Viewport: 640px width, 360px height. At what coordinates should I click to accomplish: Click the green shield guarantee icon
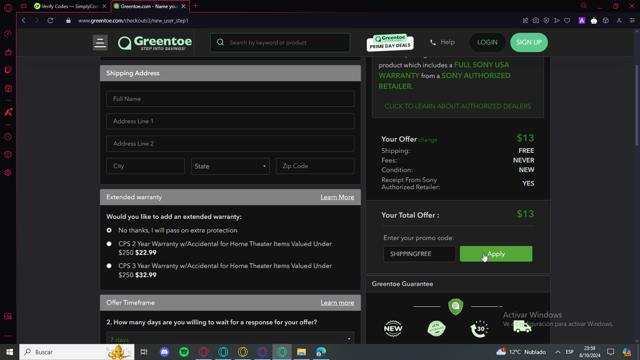[x=456, y=306]
